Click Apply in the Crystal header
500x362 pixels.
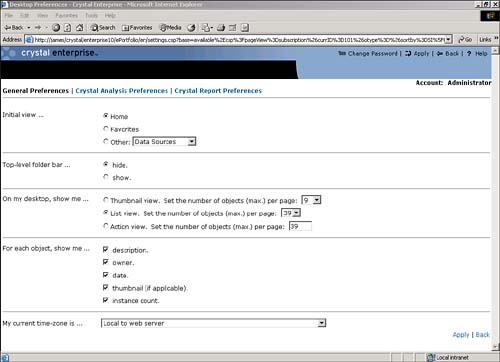(417, 53)
